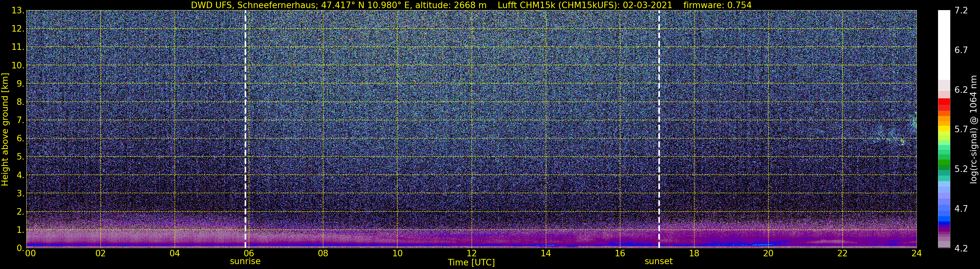Screen dimensions: 980x269
Task: Click the time axis tick label '22'
Action: click(842, 253)
